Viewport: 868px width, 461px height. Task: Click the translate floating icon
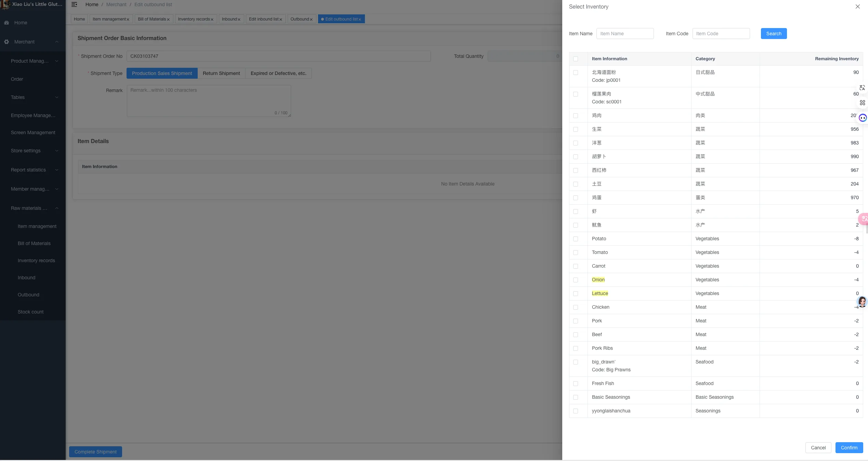click(x=862, y=88)
